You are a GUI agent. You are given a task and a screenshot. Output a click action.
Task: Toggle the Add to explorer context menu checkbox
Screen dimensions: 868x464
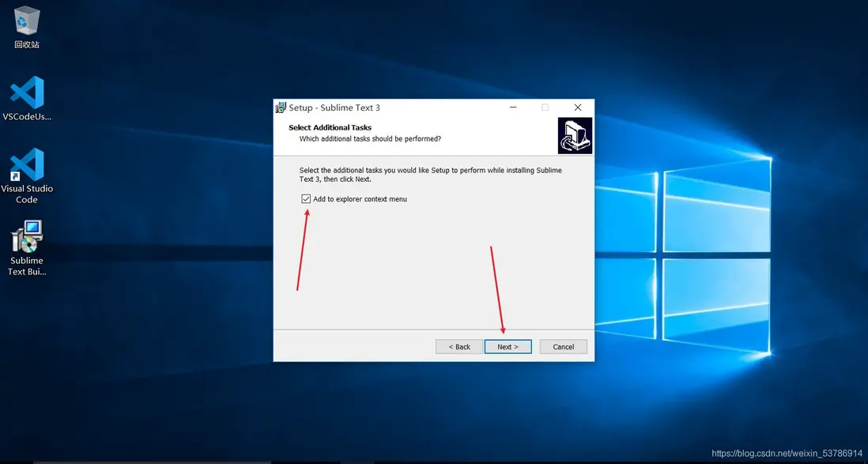pos(306,198)
